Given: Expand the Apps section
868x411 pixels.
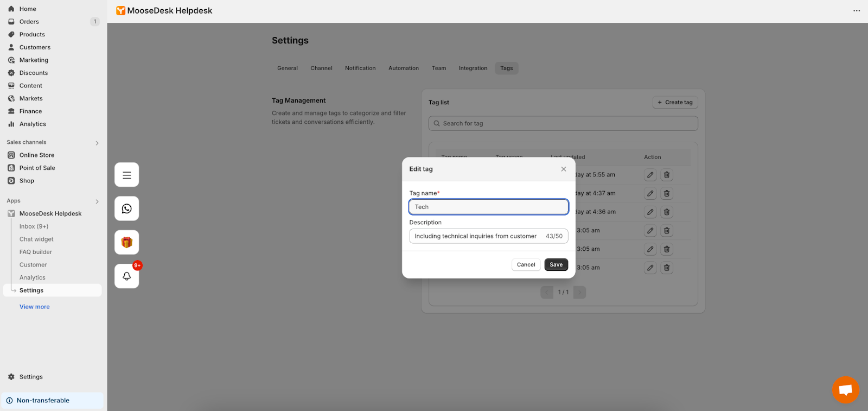Looking at the screenshot, I should [97, 201].
